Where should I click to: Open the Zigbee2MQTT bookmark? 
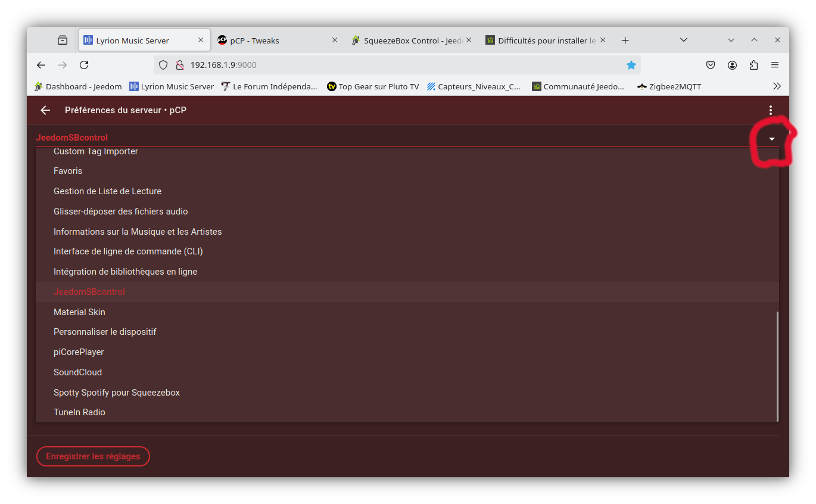pos(669,86)
